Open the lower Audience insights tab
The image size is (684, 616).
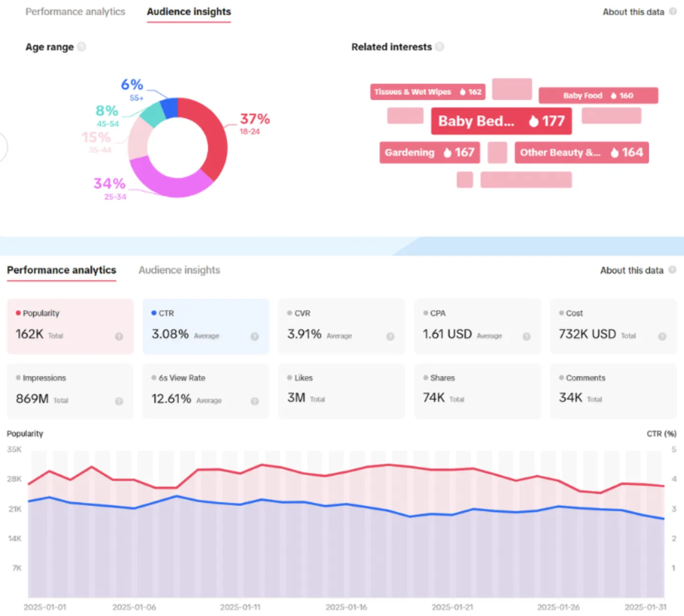(x=179, y=270)
